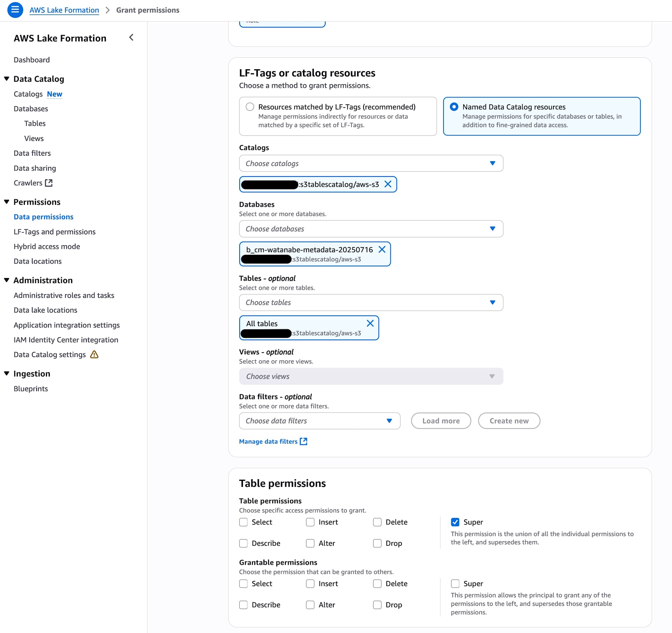Open the Choose tables dropdown
The image size is (672, 633).
coord(371,302)
